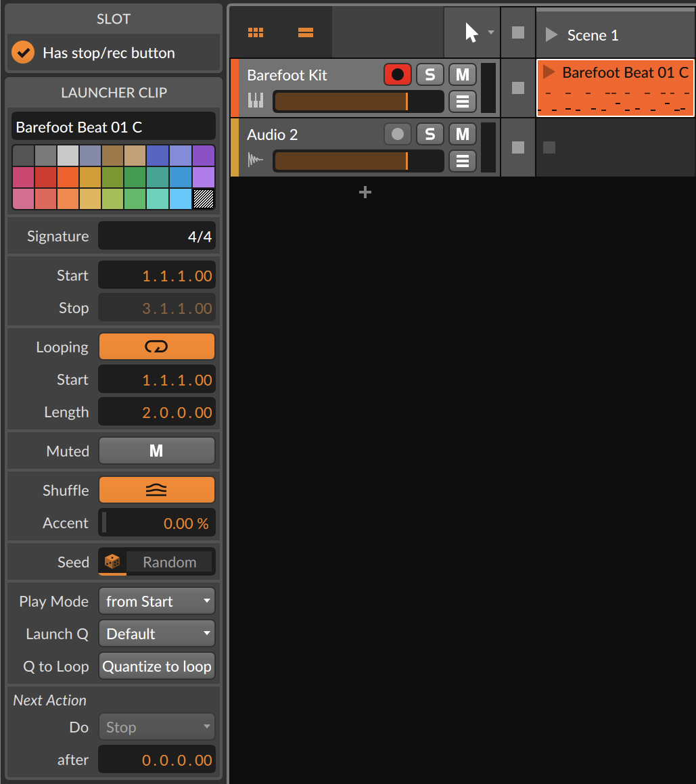Toggle the Has stop/rec button checkbox
696x784 pixels.
22,51
